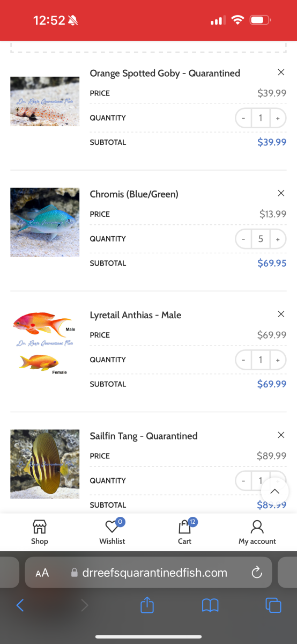View the Chromis fish product thumbnail

tap(44, 222)
